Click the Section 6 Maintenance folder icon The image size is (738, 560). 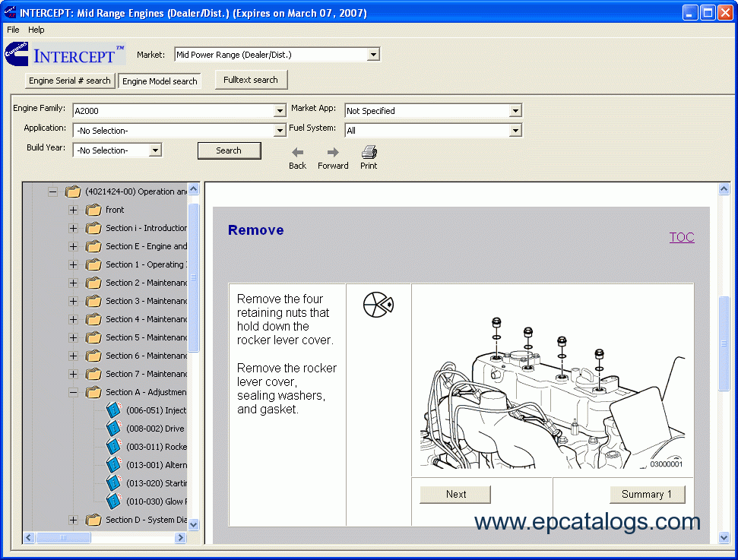point(93,356)
